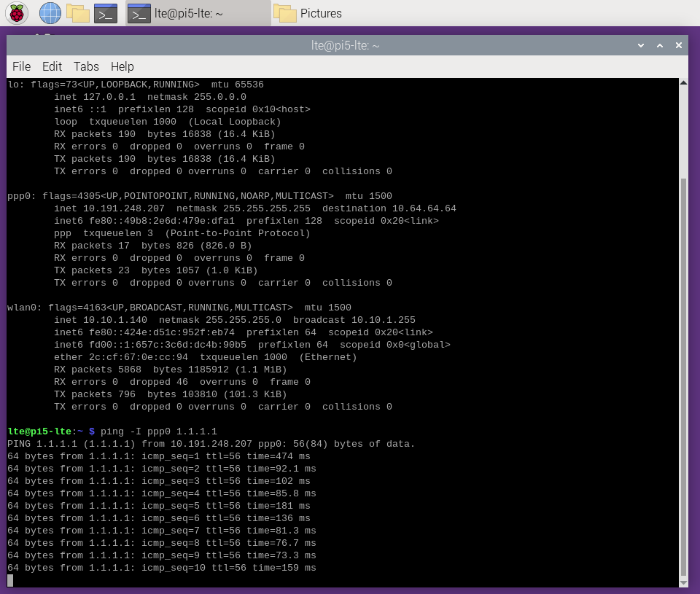Minimize the terminal window
The image size is (700, 594).
641,45
